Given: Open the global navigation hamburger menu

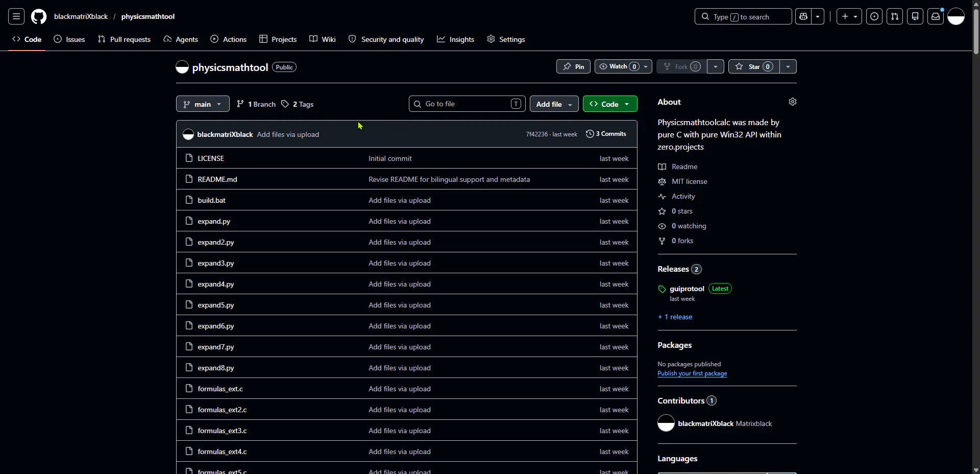Looking at the screenshot, I should pos(16,16).
